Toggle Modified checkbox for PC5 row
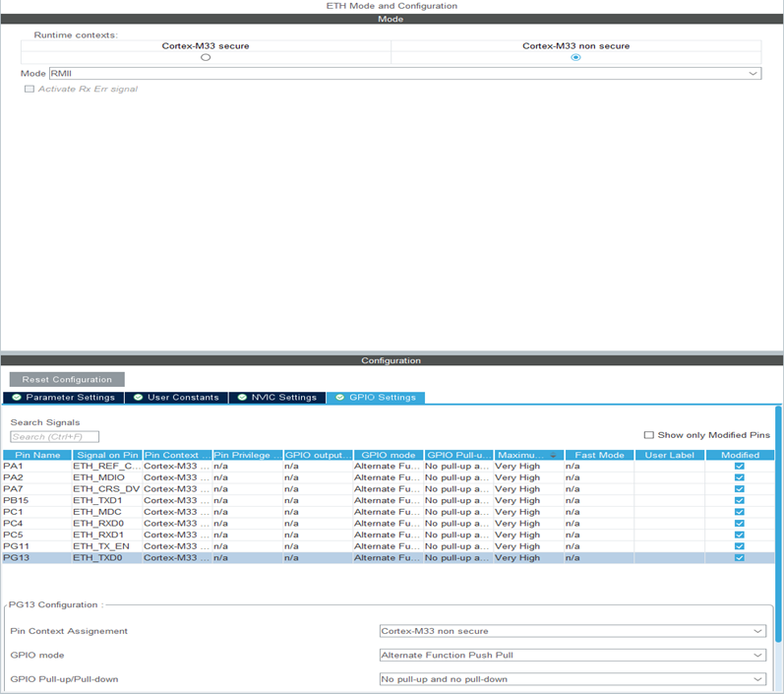The width and height of the screenshot is (784, 694). (x=740, y=535)
